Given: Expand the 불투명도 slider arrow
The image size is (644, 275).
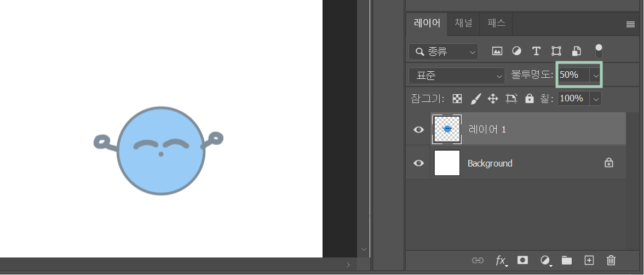Looking at the screenshot, I should [x=596, y=75].
